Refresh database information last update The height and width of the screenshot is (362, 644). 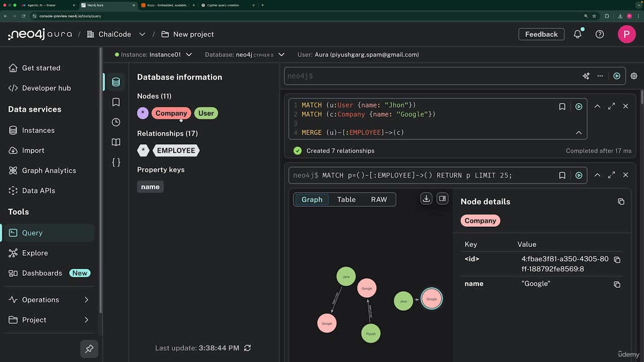coord(247,348)
